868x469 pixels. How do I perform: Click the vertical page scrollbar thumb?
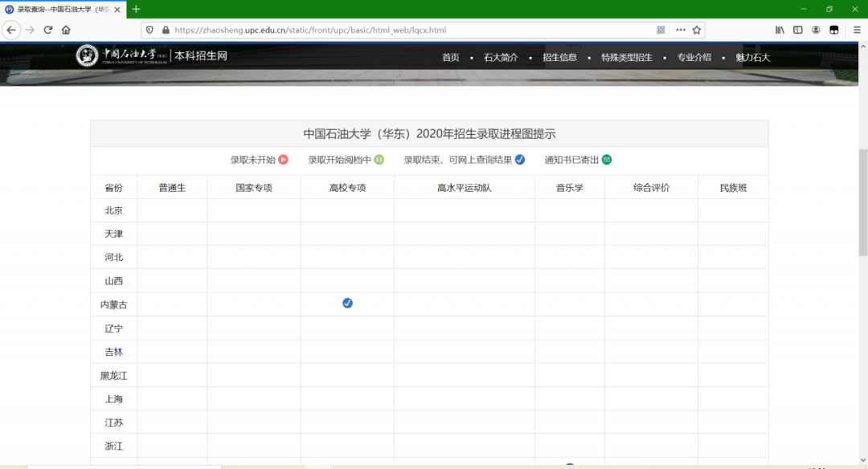pyautogui.click(x=862, y=201)
